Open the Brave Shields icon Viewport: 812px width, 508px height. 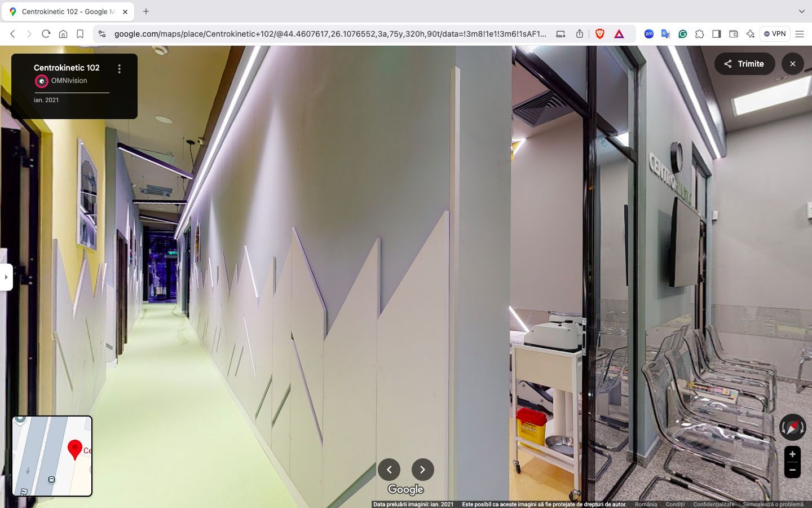(x=600, y=34)
